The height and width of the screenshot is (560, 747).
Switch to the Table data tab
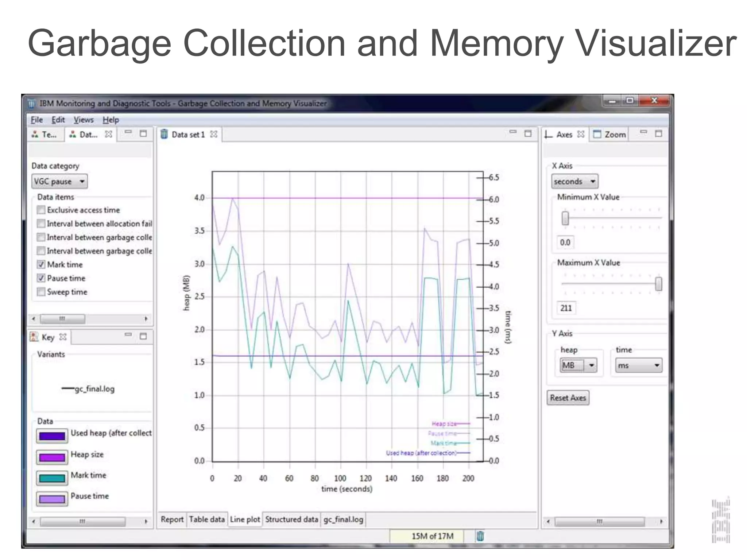207,519
